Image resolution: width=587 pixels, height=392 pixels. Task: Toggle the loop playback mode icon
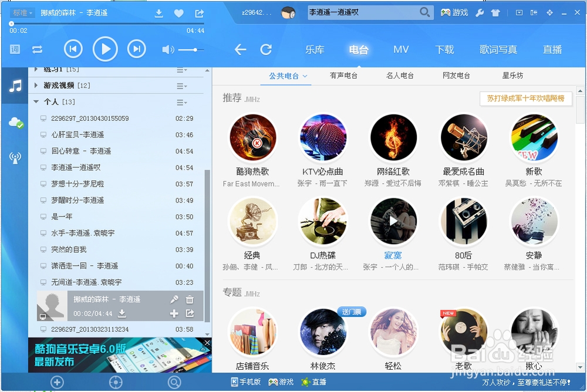(37, 49)
